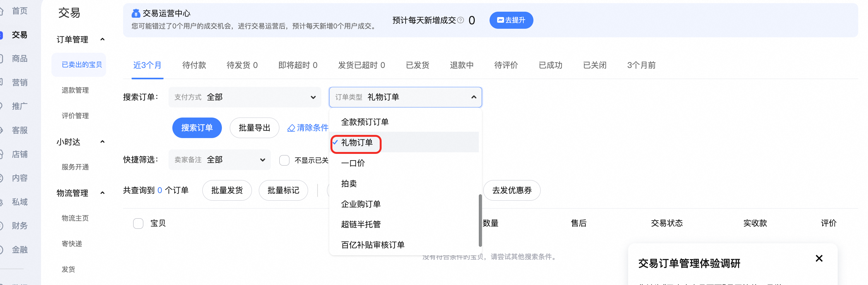
Task: Switch to the 即将超时 tab
Action: (x=298, y=65)
